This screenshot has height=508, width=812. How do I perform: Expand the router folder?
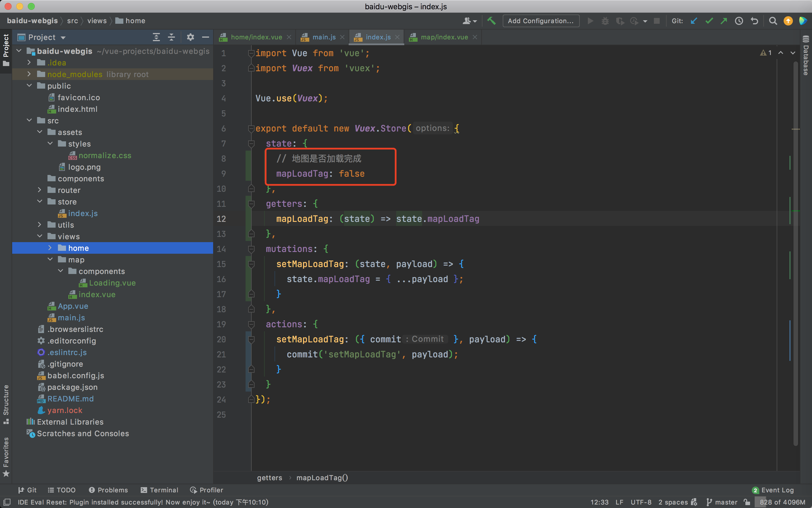tap(40, 190)
